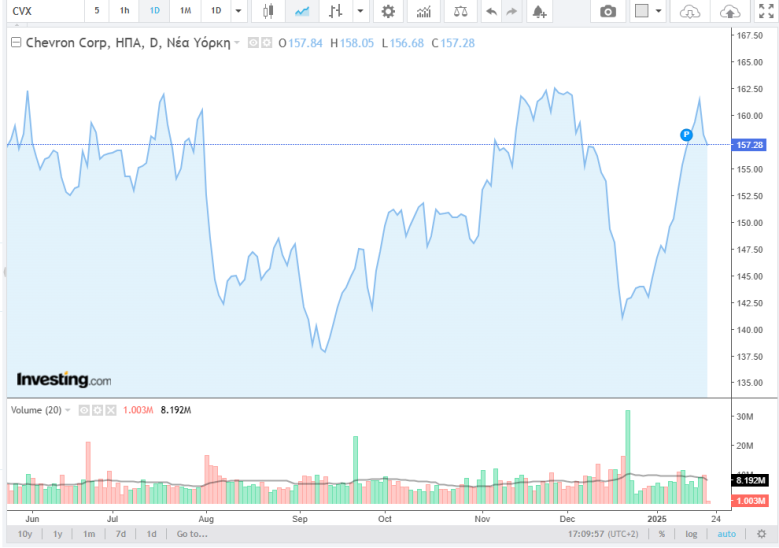779x548 pixels.
Task: Set chart range to 10y
Action: click(25, 534)
